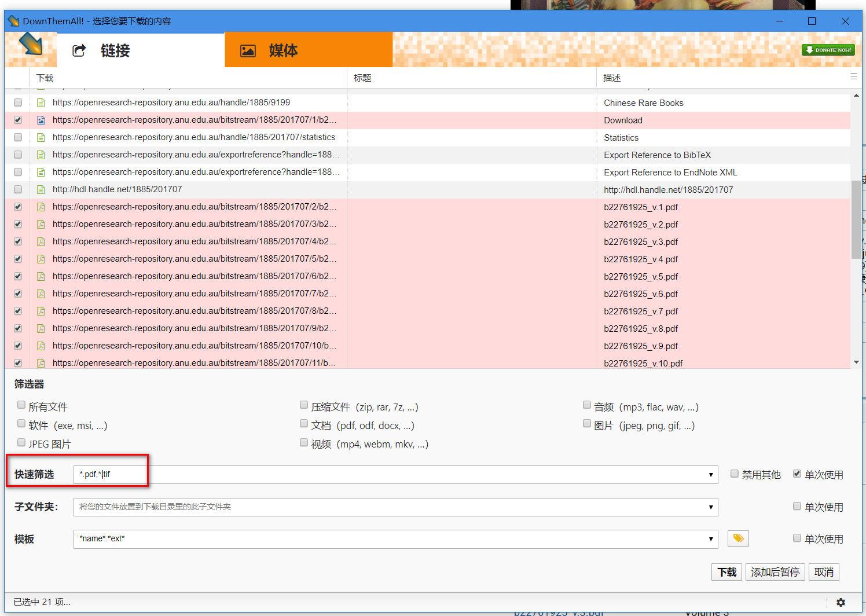Check 单次使用 for 模板
Viewport: 866px width, 616px height.
point(797,538)
